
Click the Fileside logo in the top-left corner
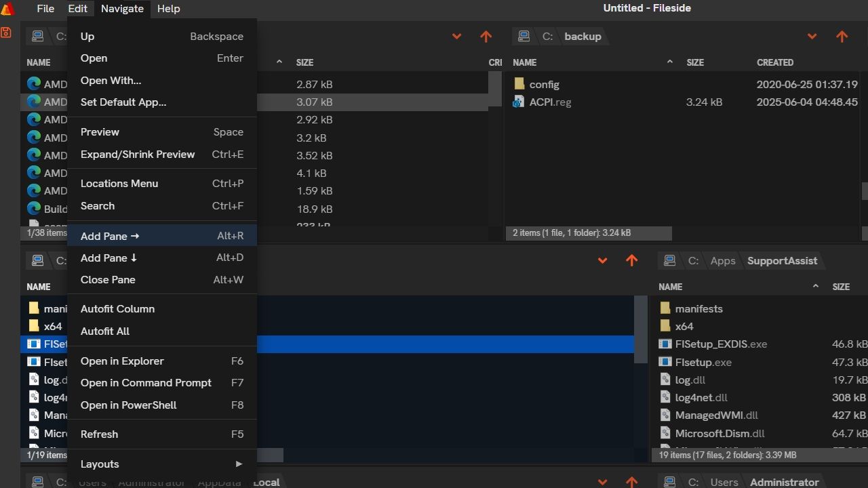click(x=7, y=8)
